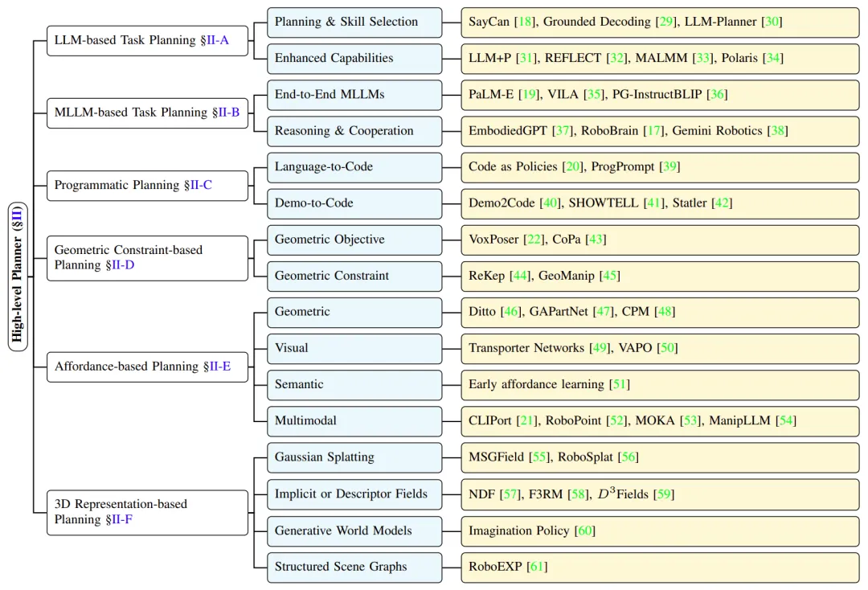This screenshot has height=590, width=868.
Task: Open citation [49] for Transporter Networks
Action: click(x=600, y=348)
